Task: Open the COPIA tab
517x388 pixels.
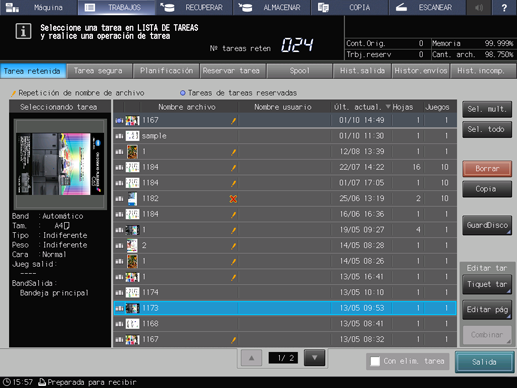Action: click(x=349, y=7)
